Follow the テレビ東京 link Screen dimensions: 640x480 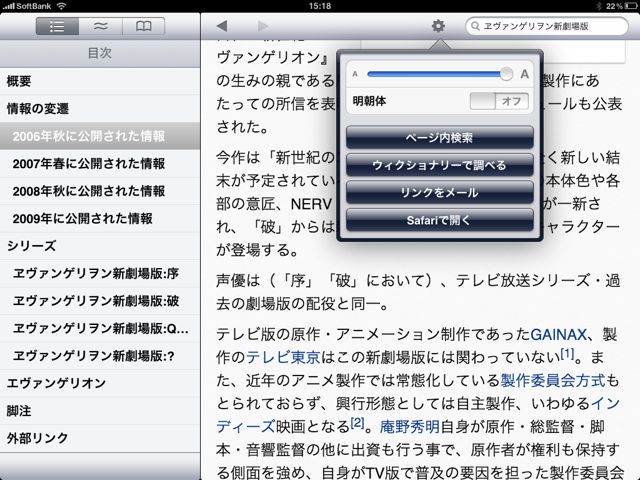(x=283, y=358)
